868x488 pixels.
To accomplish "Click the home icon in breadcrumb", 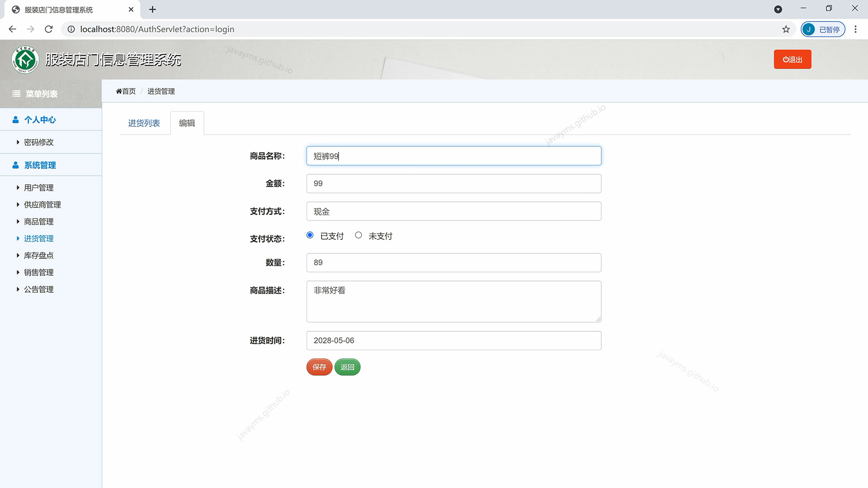I will [x=119, y=91].
